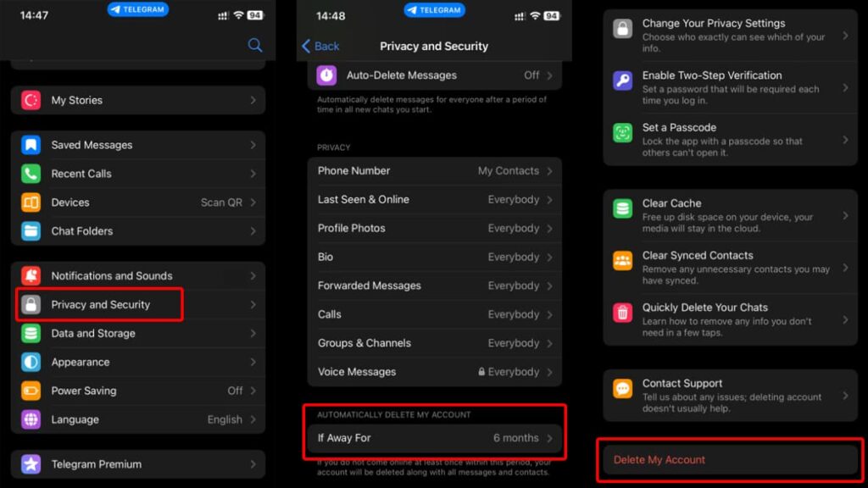Tap the search magnifier icon
This screenshot has height=488, width=868.
coord(254,46)
